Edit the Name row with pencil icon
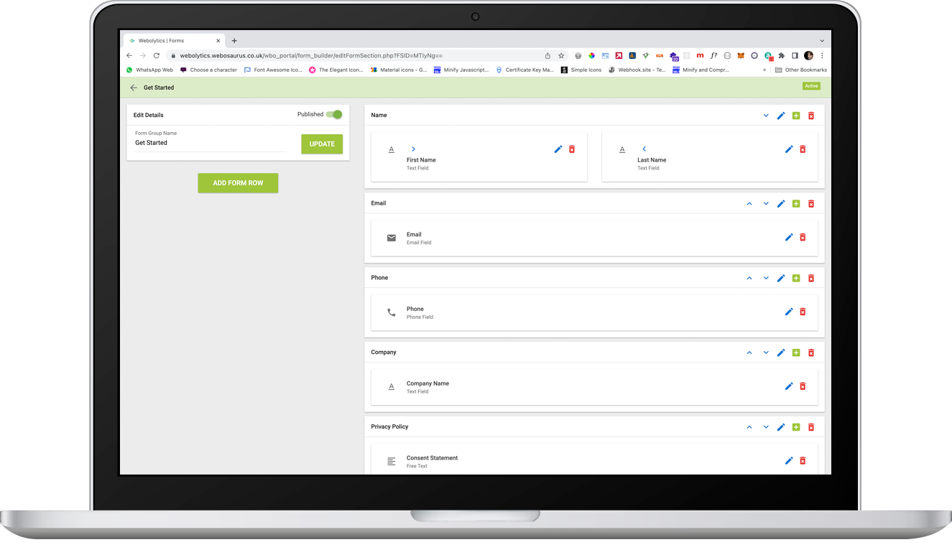Image resolution: width=952 pixels, height=560 pixels. [x=781, y=116]
